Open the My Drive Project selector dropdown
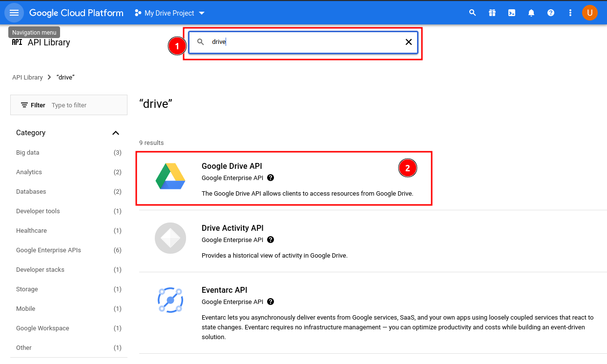This screenshot has height=364, width=607. pos(169,13)
